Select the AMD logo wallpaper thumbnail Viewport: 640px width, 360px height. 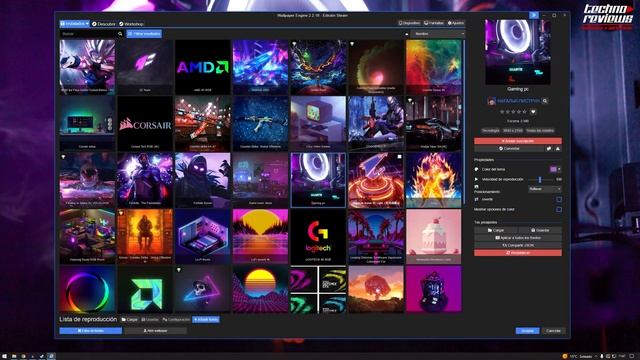[202, 67]
